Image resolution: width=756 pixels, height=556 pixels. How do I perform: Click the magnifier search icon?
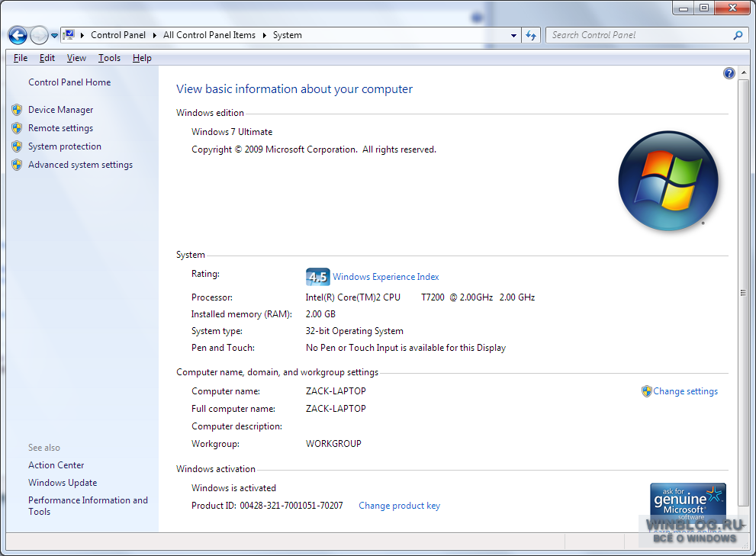tap(738, 35)
